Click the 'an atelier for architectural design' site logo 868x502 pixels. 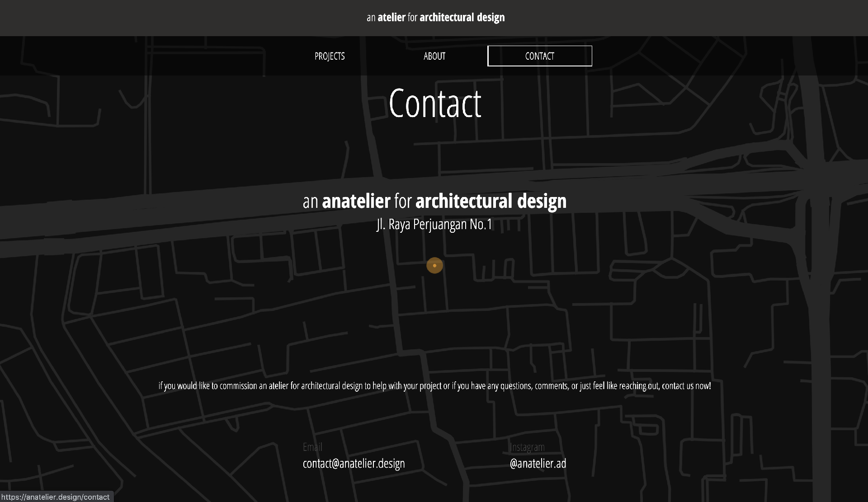[435, 18]
